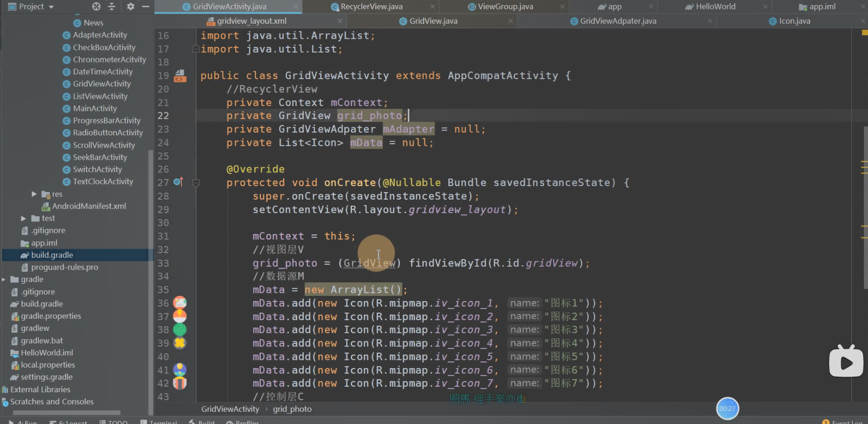Screen dimensions: 868x424
Task: Close the ViewGroup.java tab
Action: click(563, 7)
